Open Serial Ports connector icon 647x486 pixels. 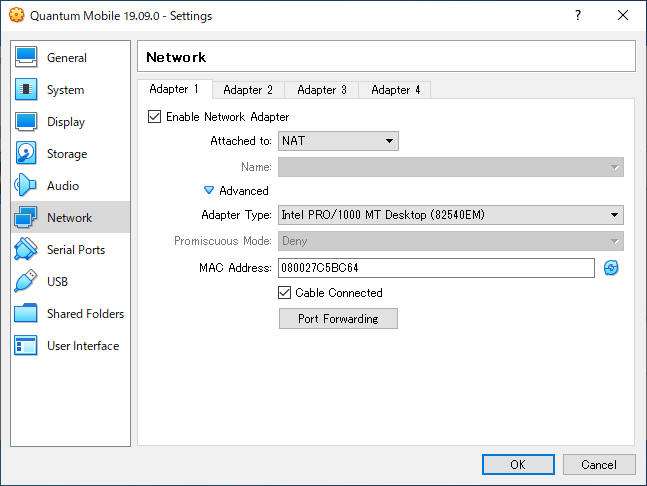26,249
